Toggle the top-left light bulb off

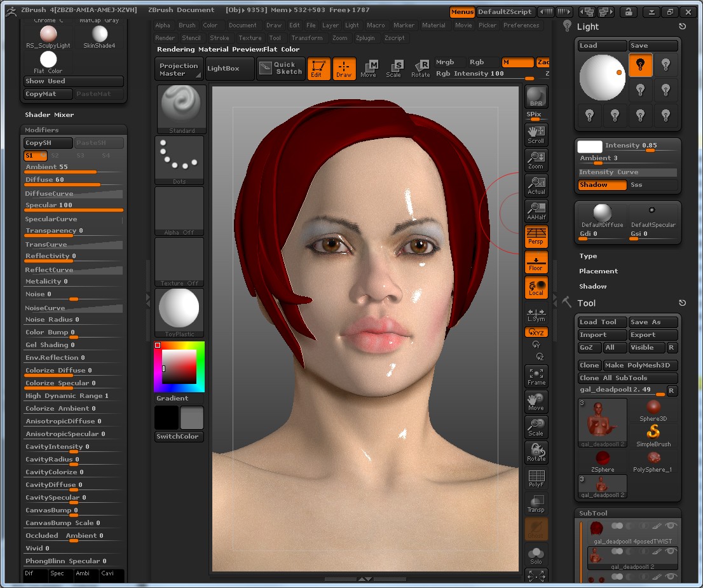(x=641, y=65)
